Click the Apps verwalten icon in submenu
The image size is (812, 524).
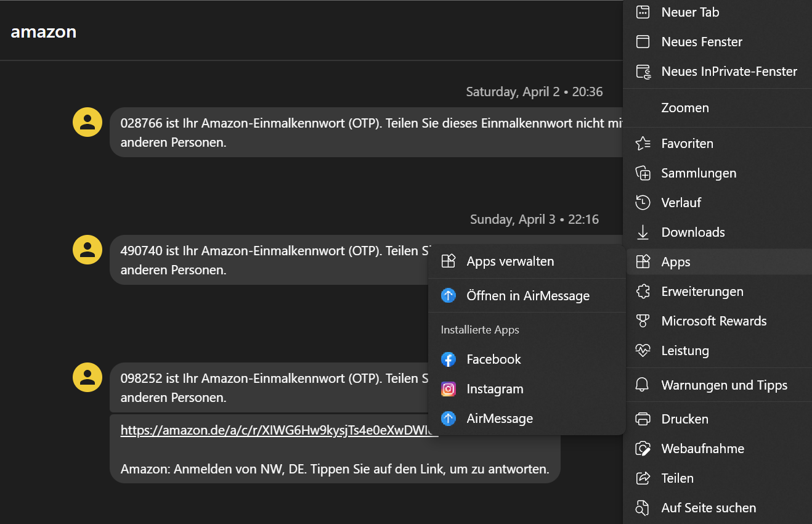pos(449,261)
